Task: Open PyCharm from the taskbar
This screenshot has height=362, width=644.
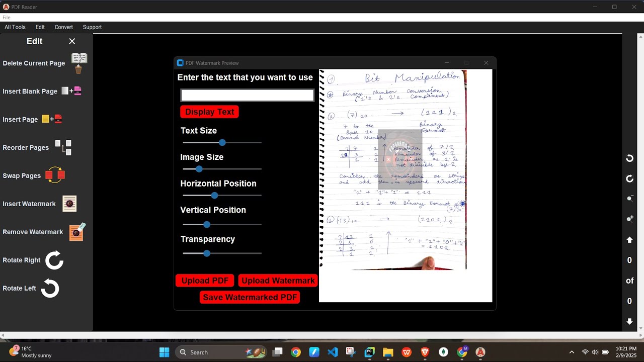Action: pyautogui.click(x=370, y=352)
